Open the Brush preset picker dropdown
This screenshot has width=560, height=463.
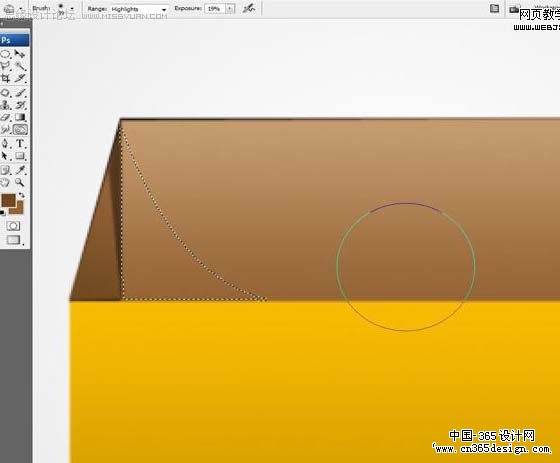[72, 9]
